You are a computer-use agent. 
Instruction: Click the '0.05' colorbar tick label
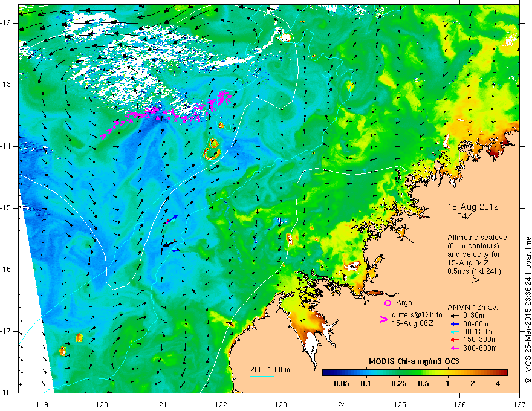click(342, 384)
